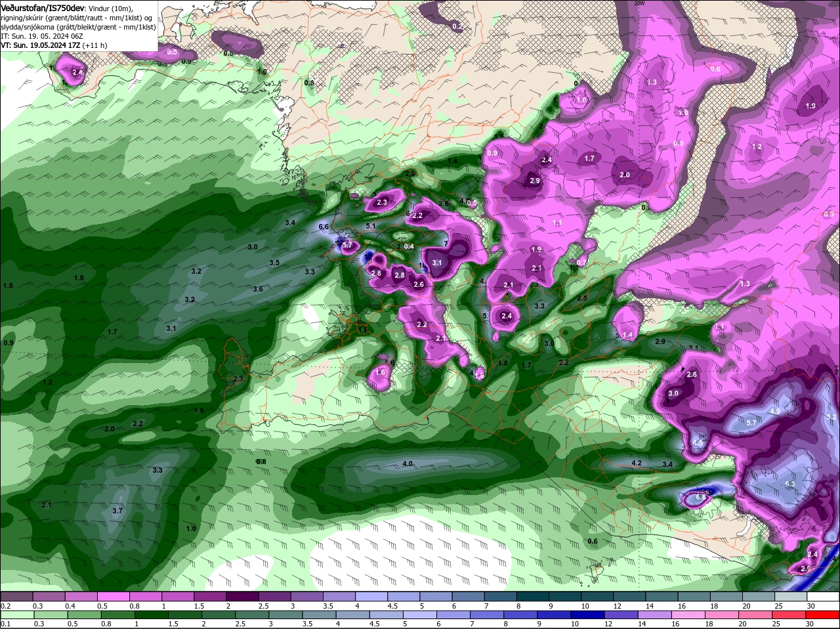Click the 3.6 precipitation value on map
840x629 pixels.
(x=258, y=289)
